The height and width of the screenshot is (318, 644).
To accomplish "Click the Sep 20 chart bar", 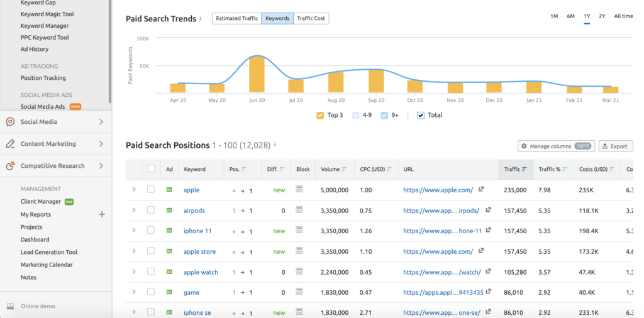I will pyautogui.click(x=376, y=81).
